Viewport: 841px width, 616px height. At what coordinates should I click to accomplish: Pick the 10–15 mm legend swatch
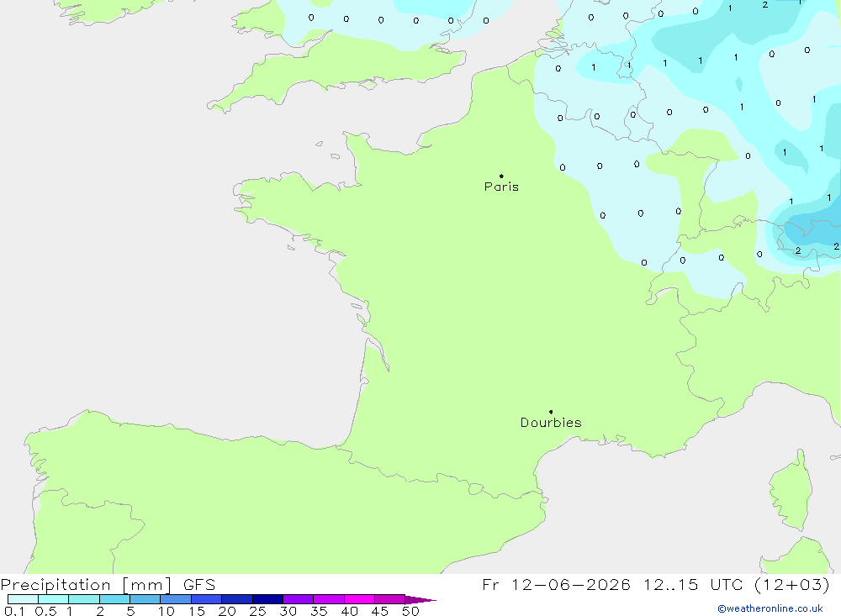pos(176,599)
